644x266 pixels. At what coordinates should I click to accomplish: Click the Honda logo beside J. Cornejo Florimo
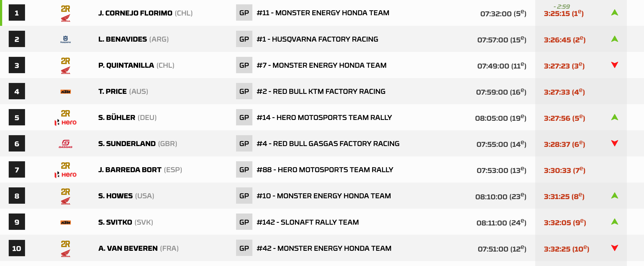66,18
